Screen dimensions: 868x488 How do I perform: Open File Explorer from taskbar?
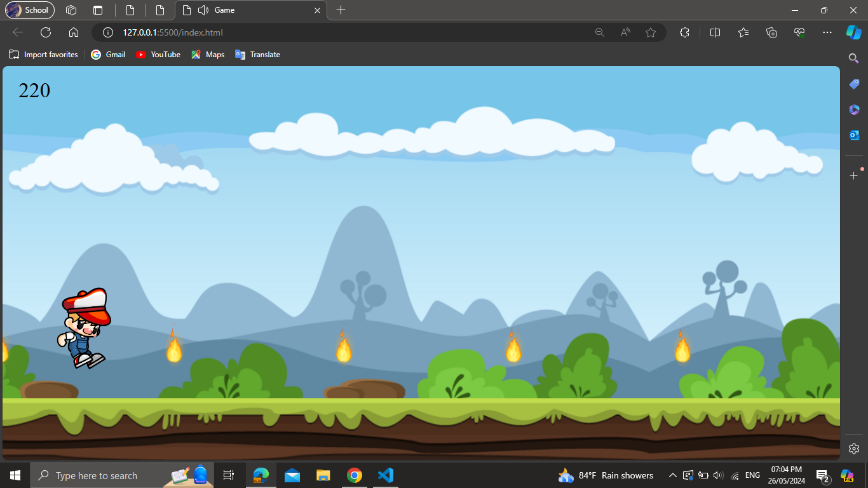click(323, 475)
